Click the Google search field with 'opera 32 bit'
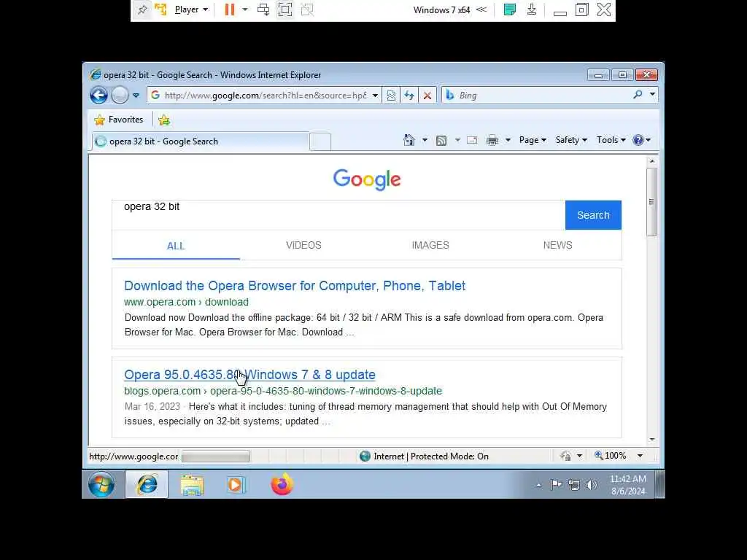The image size is (747, 560). point(338,215)
